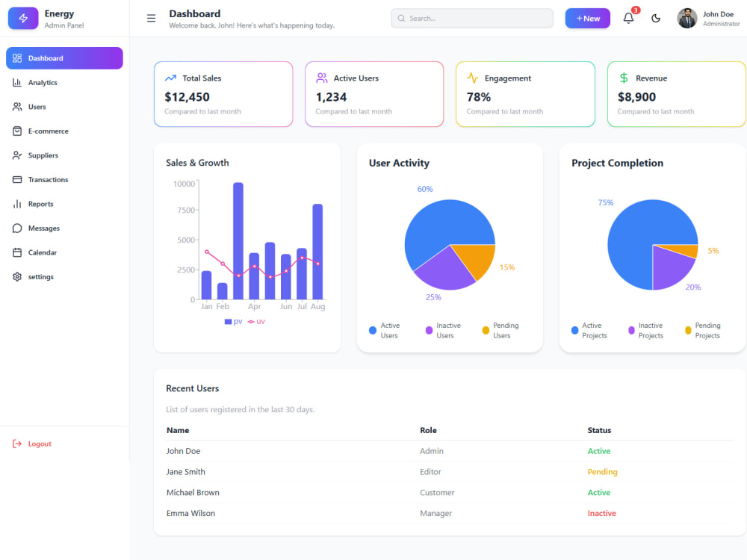Screen dimensions: 747x560
Task: Click blue Active Users legend dot
Action: point(373,330)
